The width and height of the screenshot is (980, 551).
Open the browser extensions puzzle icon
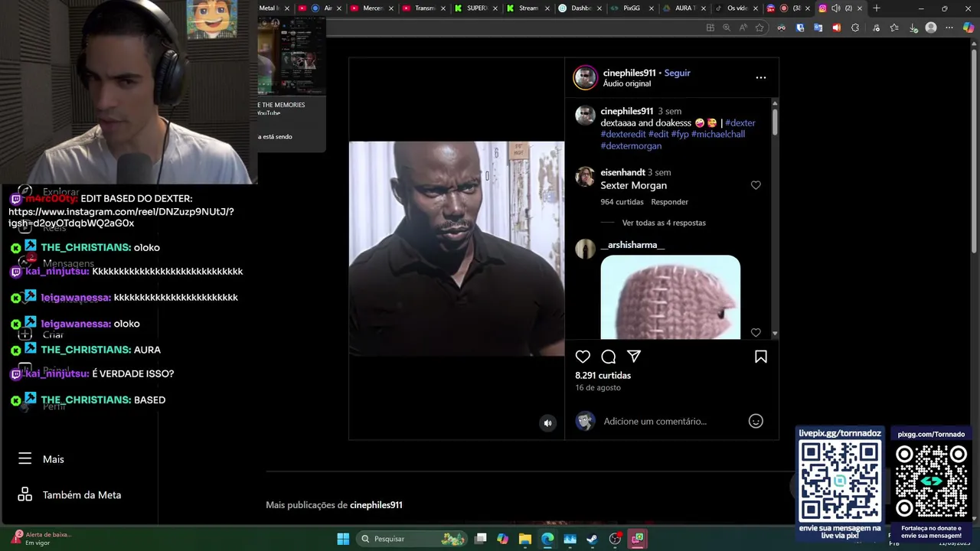click(x=855, y=28)
